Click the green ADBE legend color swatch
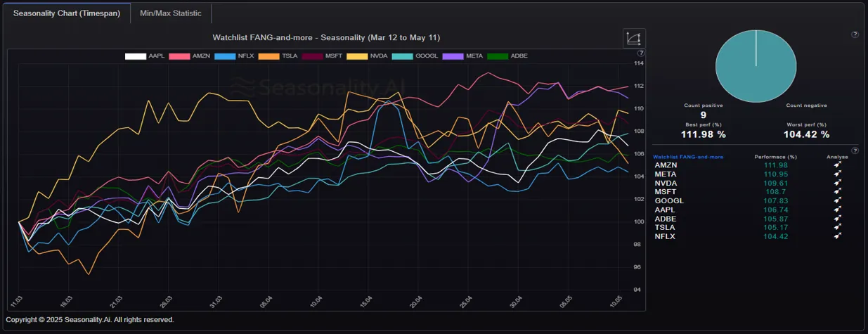 (498, 56)
